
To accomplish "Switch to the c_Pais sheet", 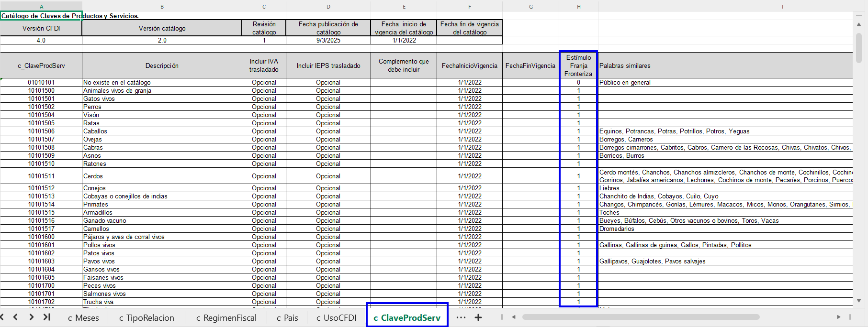I will coord(287,318).
